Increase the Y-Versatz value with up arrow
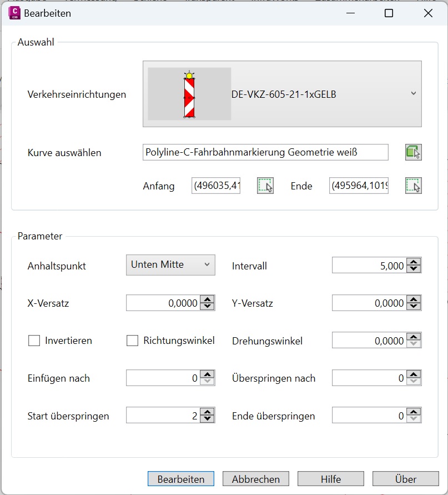The image size is (448, 495). pos(414,300)
